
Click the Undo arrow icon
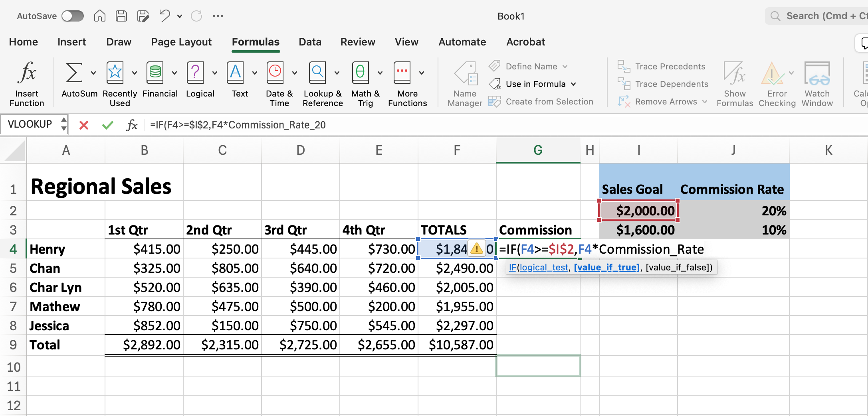pyautogui.click(x=164, y=16)
